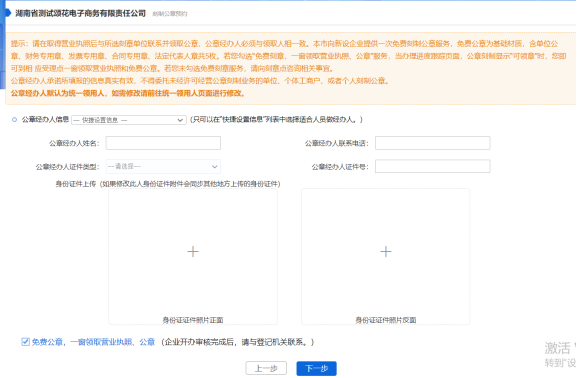Click the 免费公章、一窗领取营业执照 link text
This screenshot has height=378, width=577.
[93, 342]
